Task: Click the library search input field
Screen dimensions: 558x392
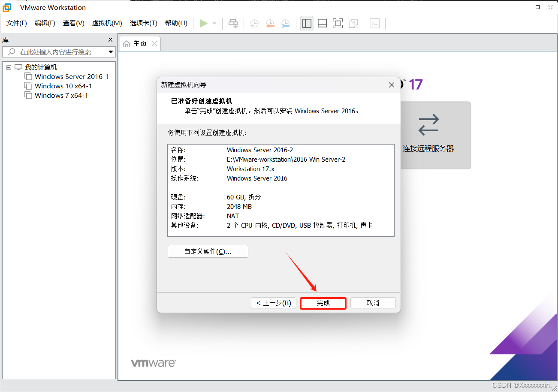Action: click(x=59, y=52)
